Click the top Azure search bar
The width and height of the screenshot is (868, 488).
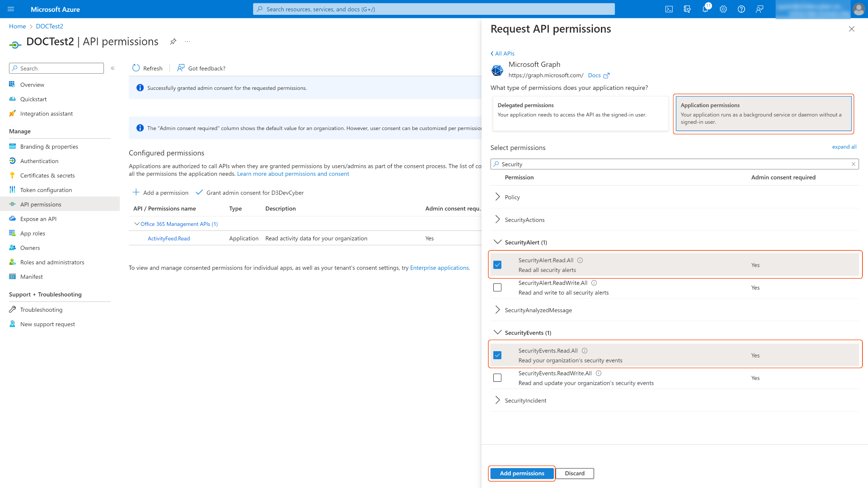tap(434, 9)
